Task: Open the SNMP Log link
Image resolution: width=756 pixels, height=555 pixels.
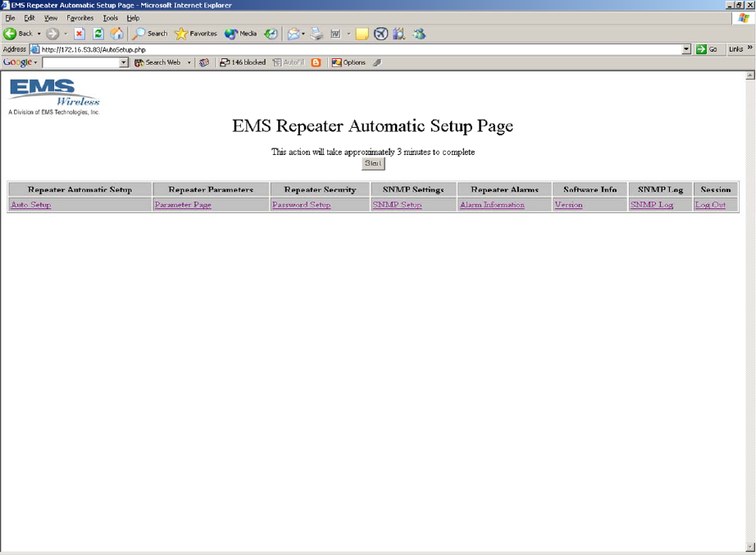Action: 652,205
